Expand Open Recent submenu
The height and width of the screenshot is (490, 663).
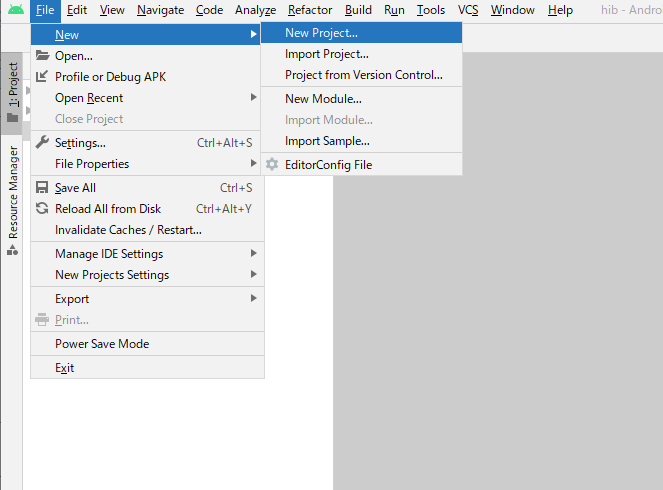coord(253,97)
